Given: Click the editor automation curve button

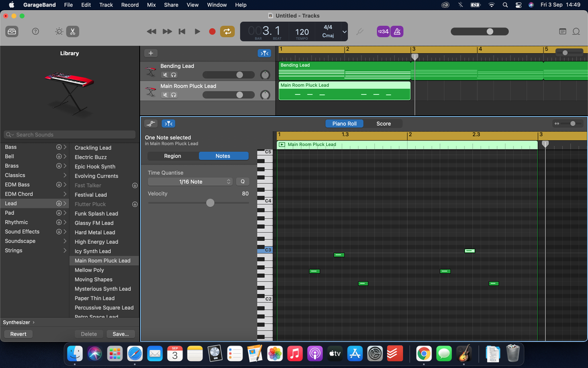Looking at the screenshot, I should [151, 124].
